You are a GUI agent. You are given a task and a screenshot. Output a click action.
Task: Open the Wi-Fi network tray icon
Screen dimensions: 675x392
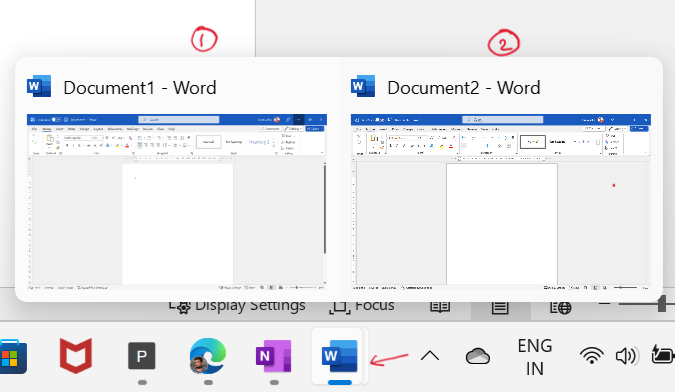[x=591, y=356]
